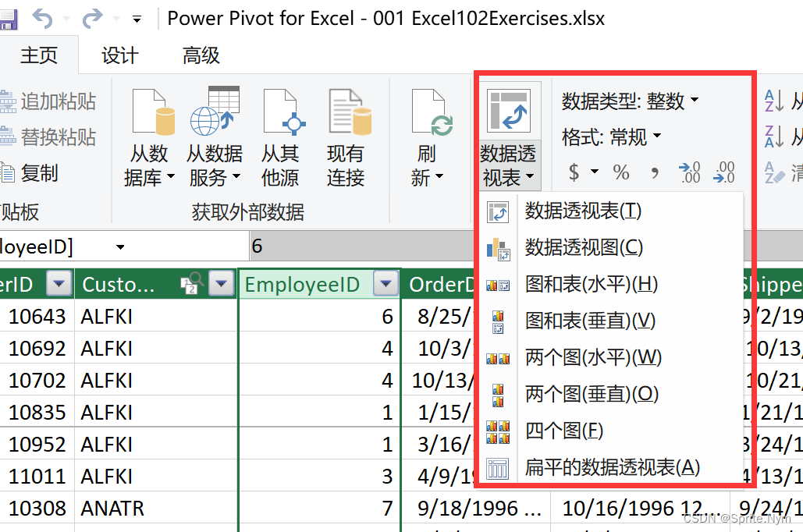Select the cell containing 10952
Viewport: 803px width, 532px height.
click(x=37, y=444)
